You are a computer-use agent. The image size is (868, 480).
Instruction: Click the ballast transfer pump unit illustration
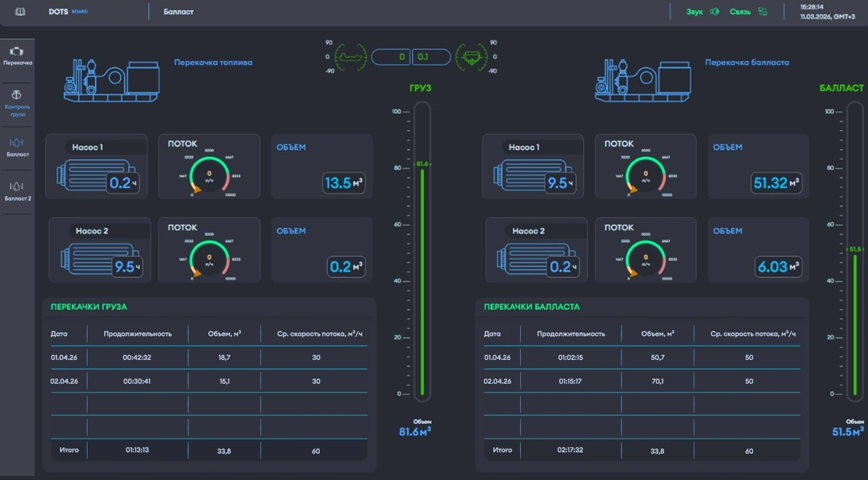pyautogui.click(x=639, y=77)
